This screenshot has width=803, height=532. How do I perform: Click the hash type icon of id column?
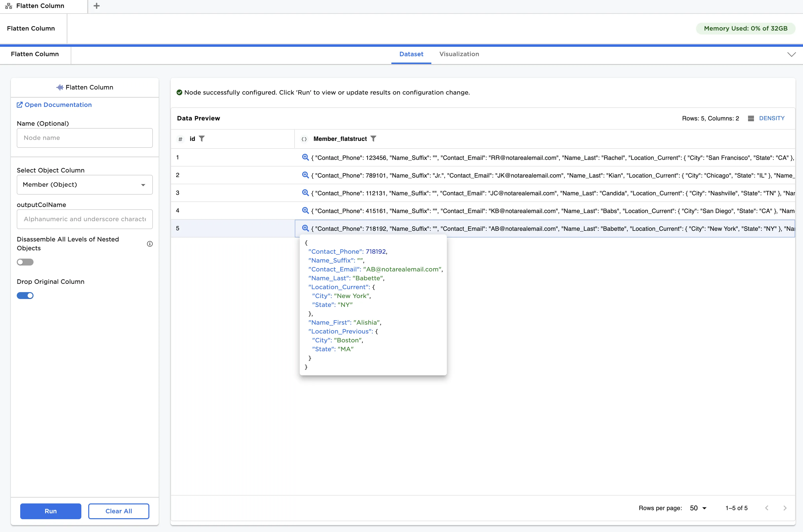click(x=180, y=139)
